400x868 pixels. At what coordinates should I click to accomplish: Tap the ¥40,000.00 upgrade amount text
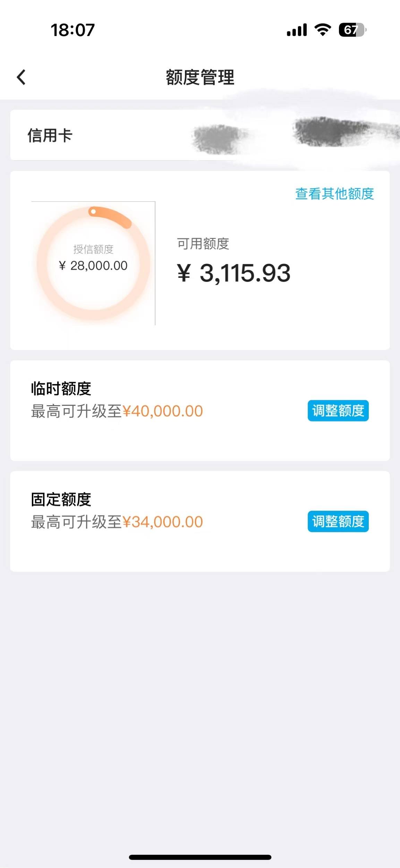click(x=163, y=411)
